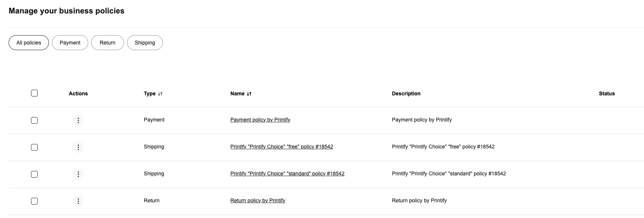Check the Payment policy row checkbox
644x218 pixels.
pos(34,120)
